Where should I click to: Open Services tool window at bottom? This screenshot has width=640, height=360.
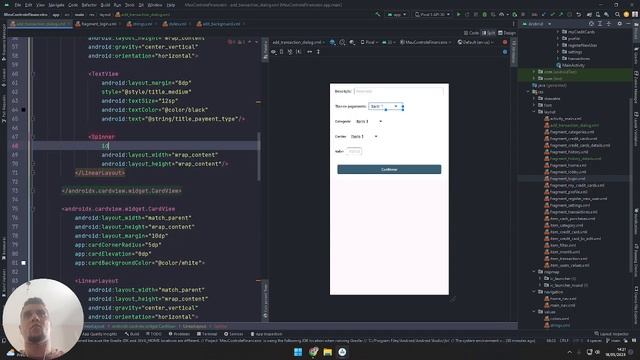click(x=234, y=334)
